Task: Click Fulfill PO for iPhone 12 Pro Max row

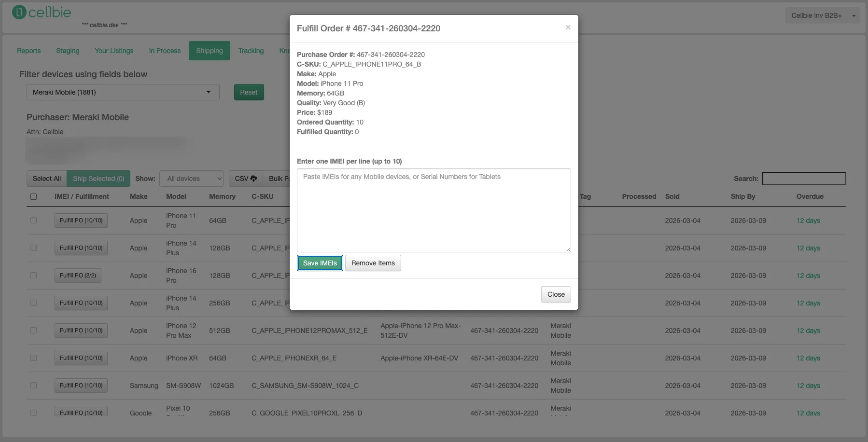Action: click(x=81, y=331)
